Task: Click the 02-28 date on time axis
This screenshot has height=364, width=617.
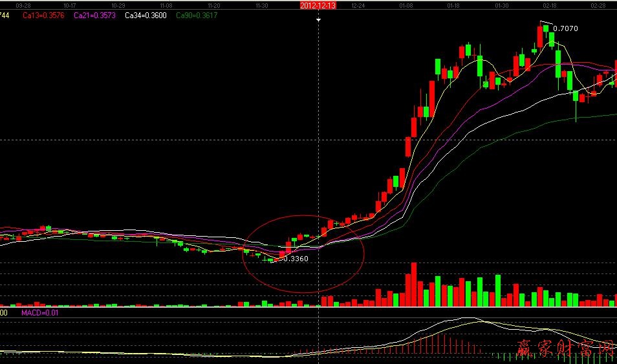Action: (598, 5)
